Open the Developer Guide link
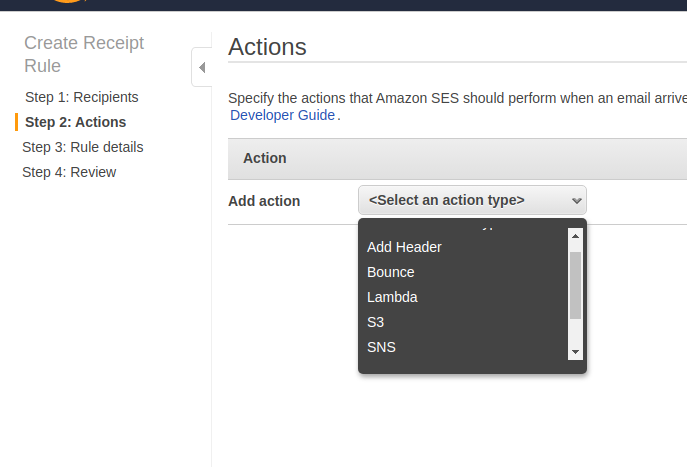 pyautogui.click(x=283, y=115)
